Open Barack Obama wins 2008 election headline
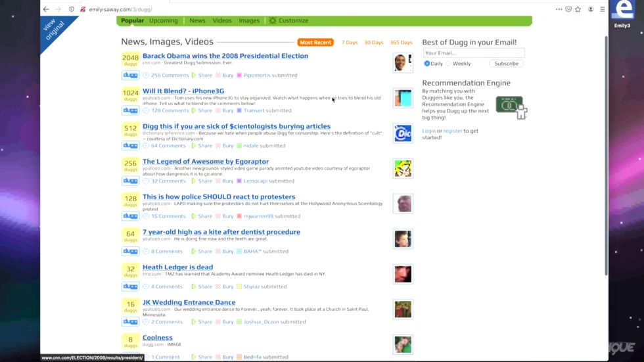 coord(225,56)
